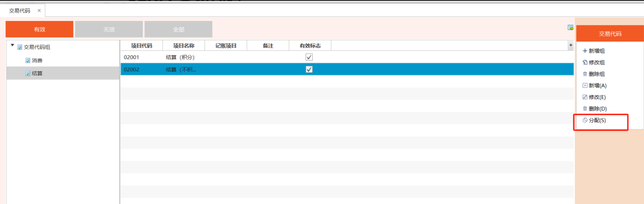Sort by the 项目代码 column header
The height and width of the screenshot is (204, 644).
142,46
